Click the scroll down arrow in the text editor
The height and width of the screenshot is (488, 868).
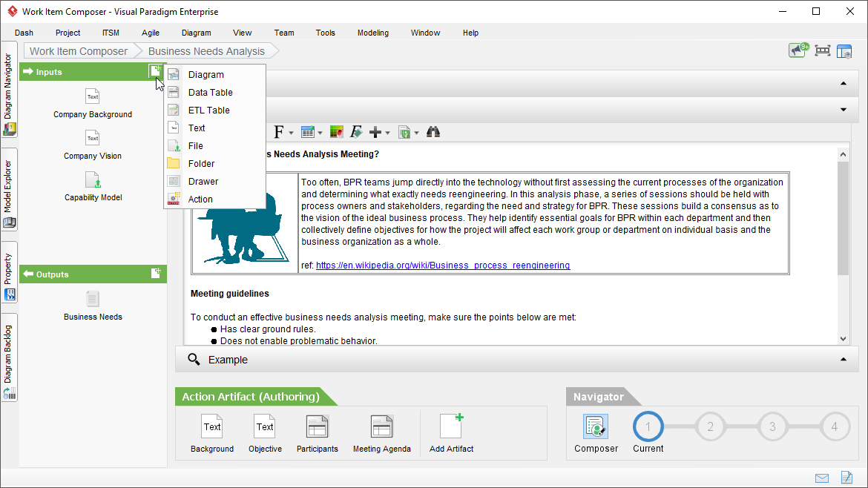[843, 339]
